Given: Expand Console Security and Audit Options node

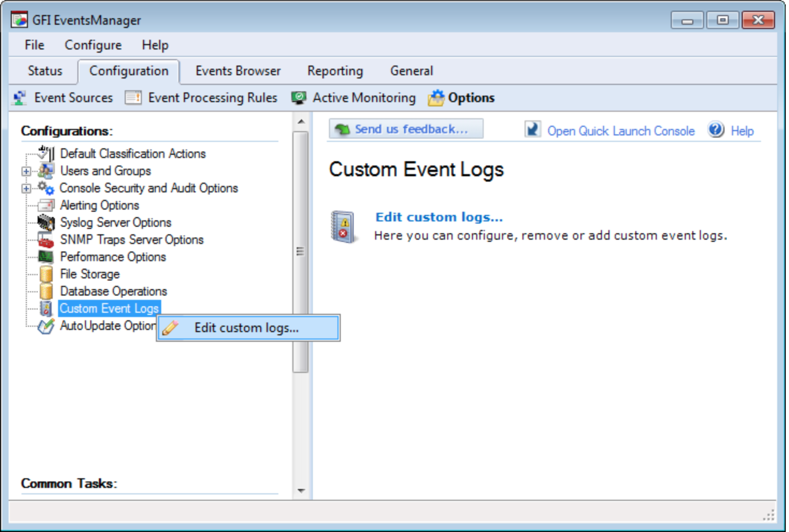Looking at the screenshot, I should click(x=26, y=189).
